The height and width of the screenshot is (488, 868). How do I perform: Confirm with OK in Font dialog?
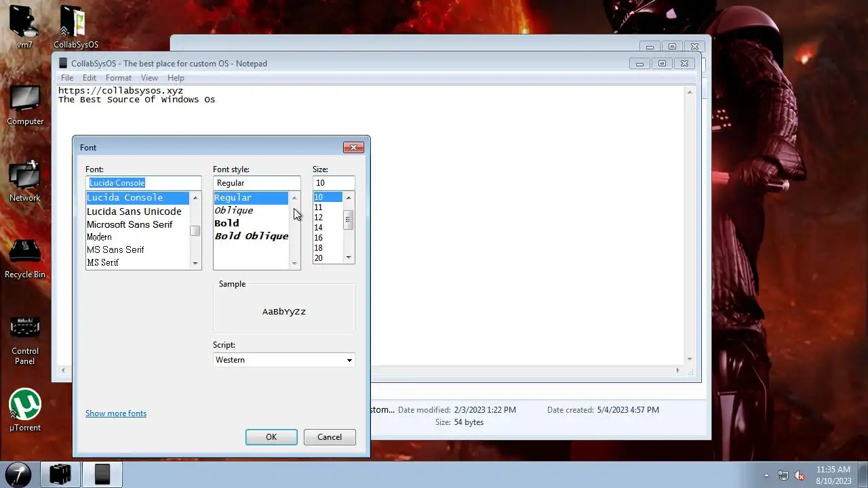[271, 437]
